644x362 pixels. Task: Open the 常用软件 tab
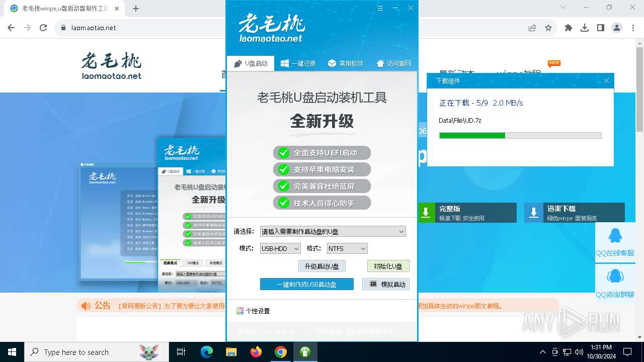(345, 63)
